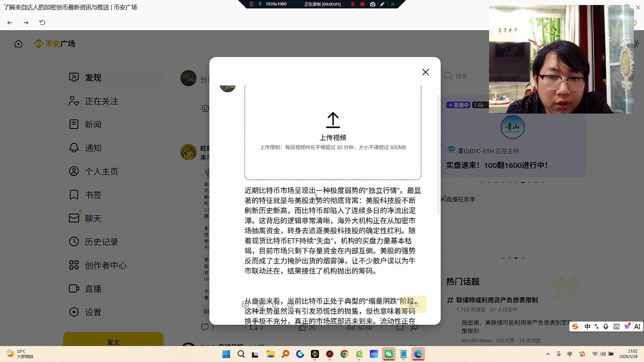Go to 新闻 section
This screenshot has width=644, height=362.
pos(113,124)
